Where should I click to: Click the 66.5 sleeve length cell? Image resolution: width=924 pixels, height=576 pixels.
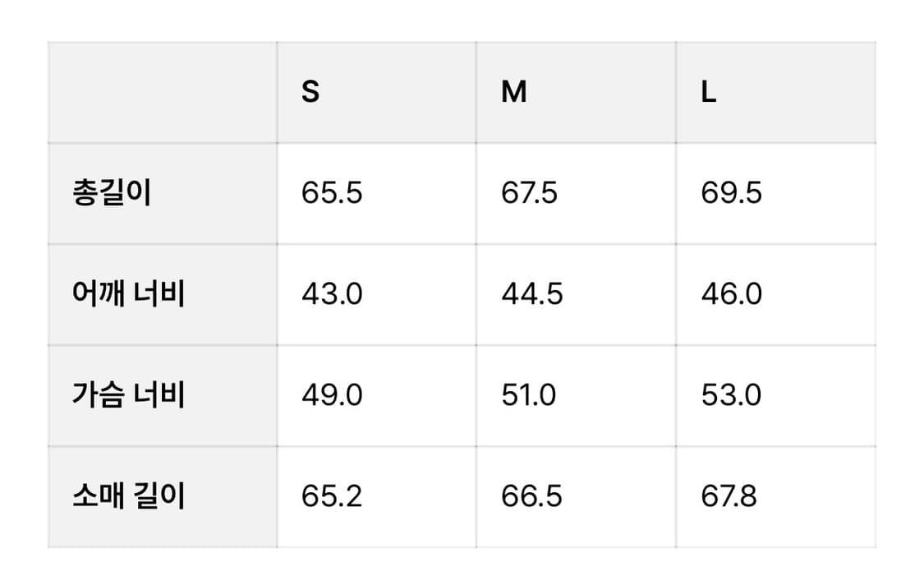tap(577, 497)
